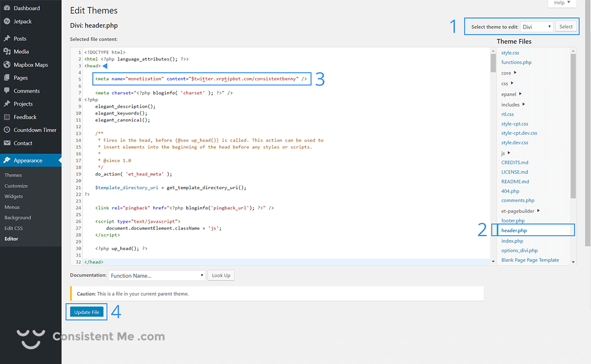
Task: Expand the et-pagebuilder folder
Action: [521, 211]
